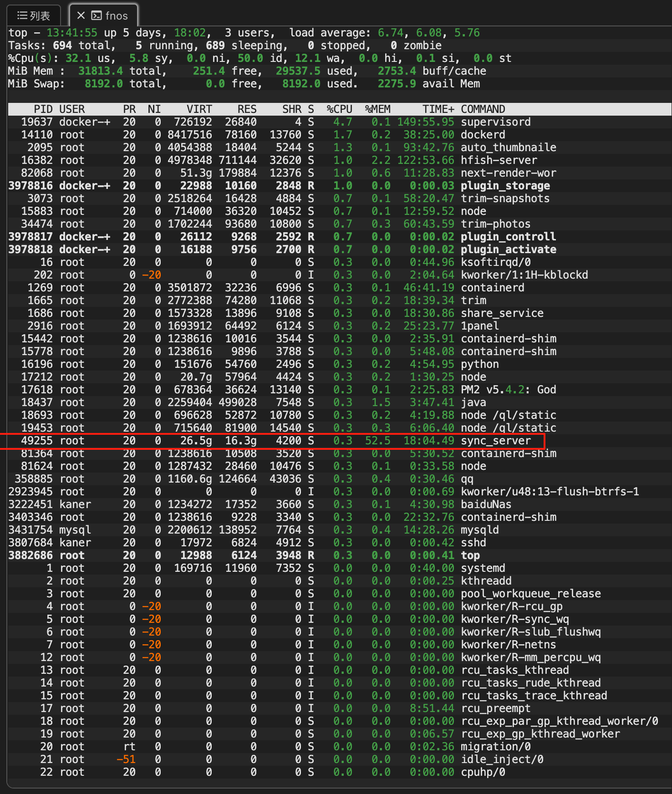The image size is (672, 794).
Task: Click the mysqld command text
Action: [480, 530]
